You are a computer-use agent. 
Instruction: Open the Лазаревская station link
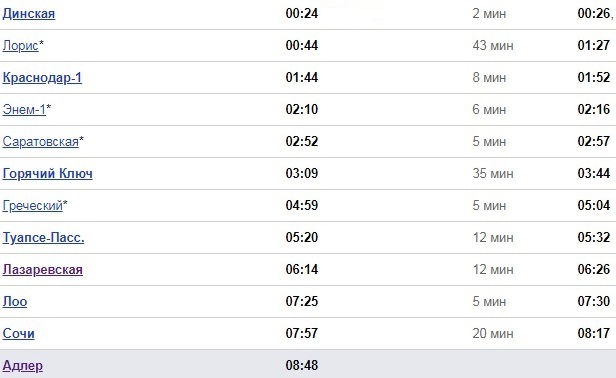coord(42,270)
